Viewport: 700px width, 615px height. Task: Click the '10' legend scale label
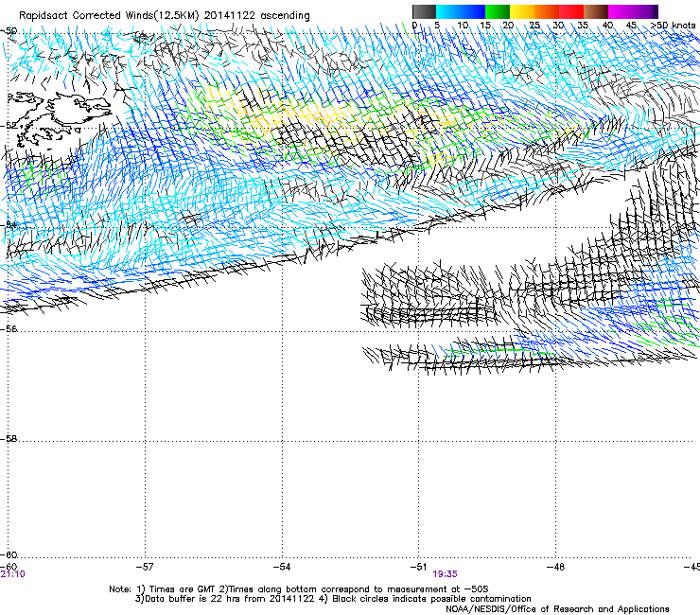[x=463, y=26]
